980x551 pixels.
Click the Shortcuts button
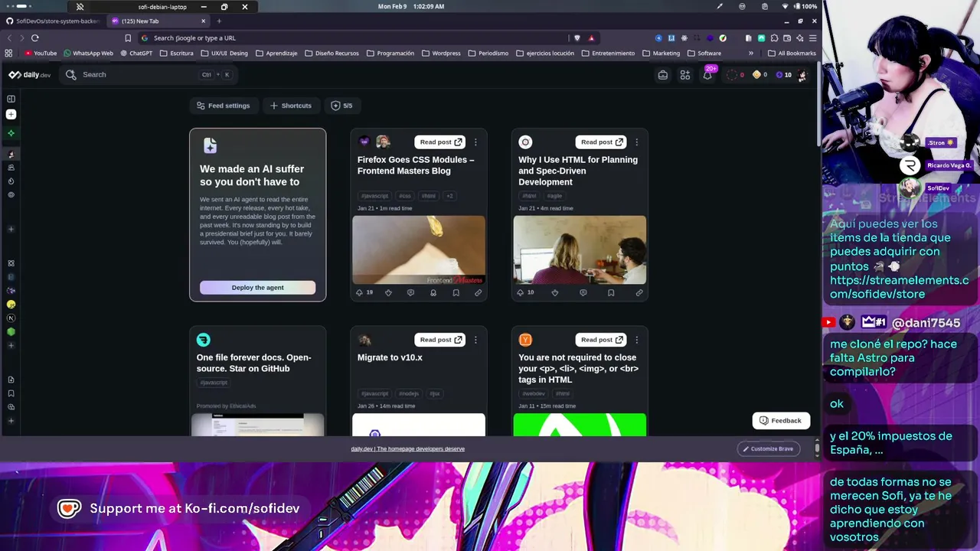pos(290,106)
